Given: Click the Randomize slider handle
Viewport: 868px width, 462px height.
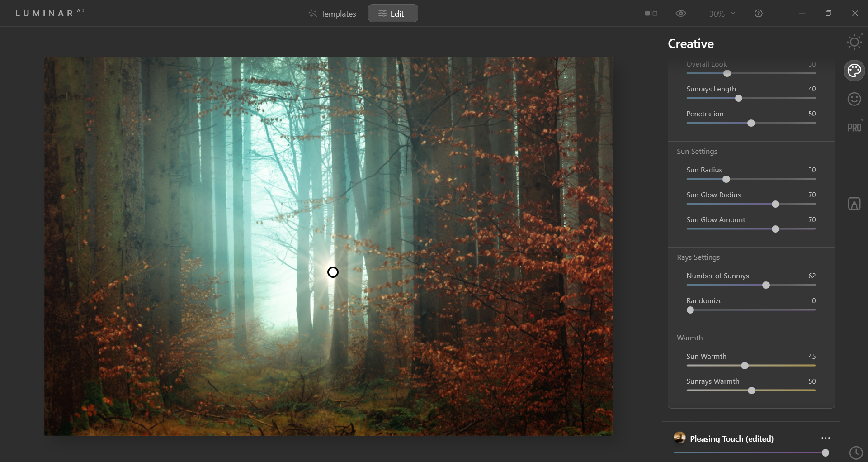Looking at the screenshot, I should [690, 310].
